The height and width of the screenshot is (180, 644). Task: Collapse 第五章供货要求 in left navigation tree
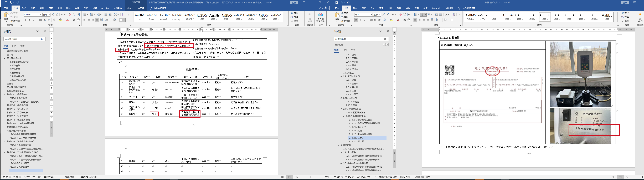(x=5, y=58)
